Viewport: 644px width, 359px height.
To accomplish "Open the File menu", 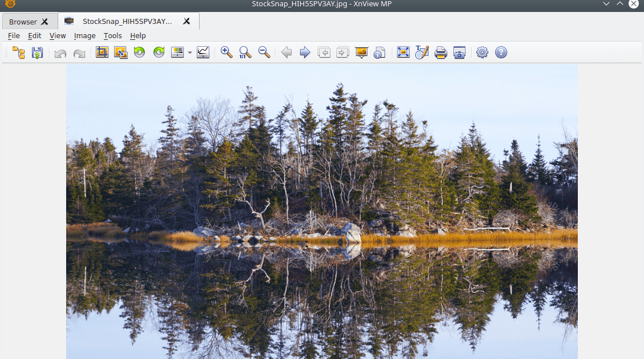I will tap(14, 36).
